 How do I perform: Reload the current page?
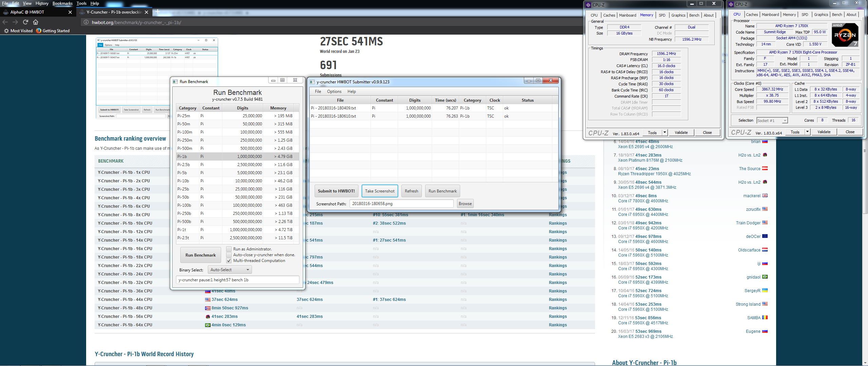(x=25, y=22)
